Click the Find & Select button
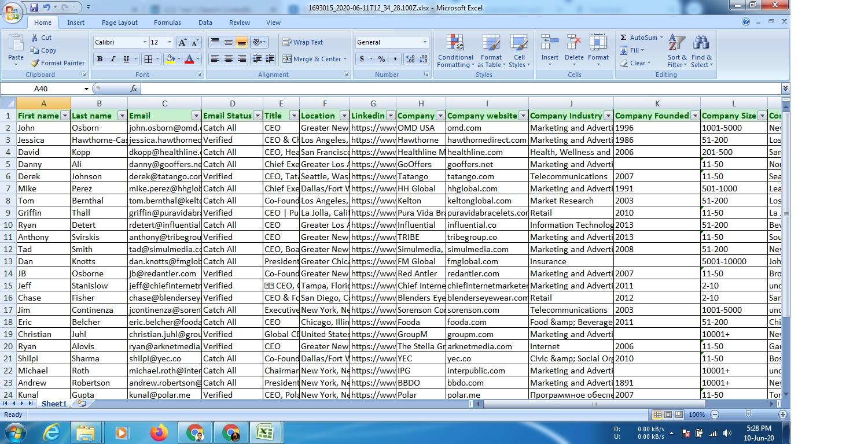The height and width of the screenshot is (444, 868). [x=701, y=55]
